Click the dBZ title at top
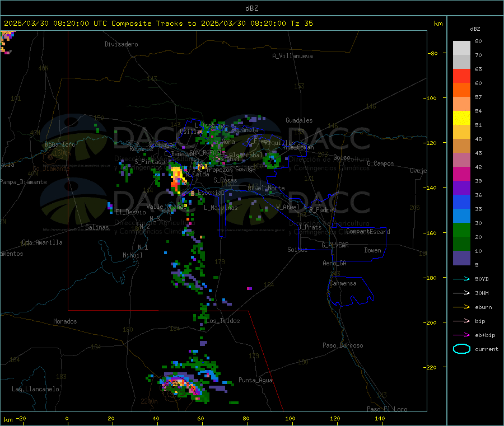This screenshot has width=504, height=426. [251, 8]
